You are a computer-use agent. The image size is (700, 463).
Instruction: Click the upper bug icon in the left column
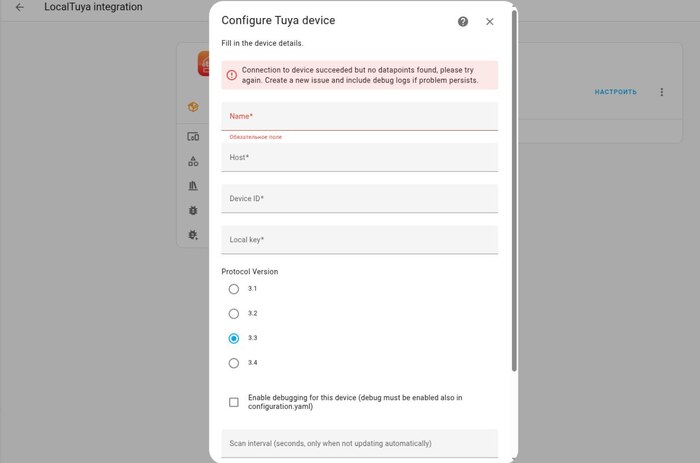pos(193,210)
